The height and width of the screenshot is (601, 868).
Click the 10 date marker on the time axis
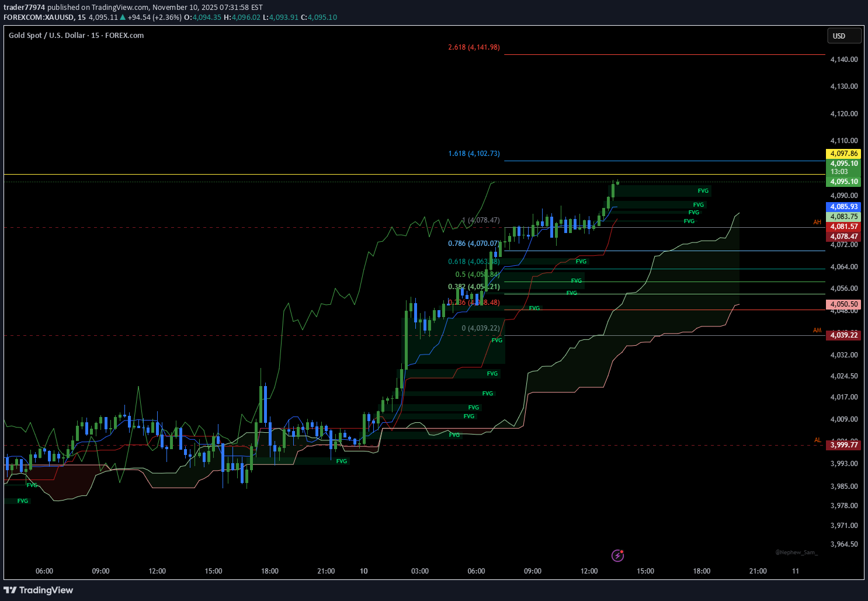pyautogui.click(x=363, y=571)
